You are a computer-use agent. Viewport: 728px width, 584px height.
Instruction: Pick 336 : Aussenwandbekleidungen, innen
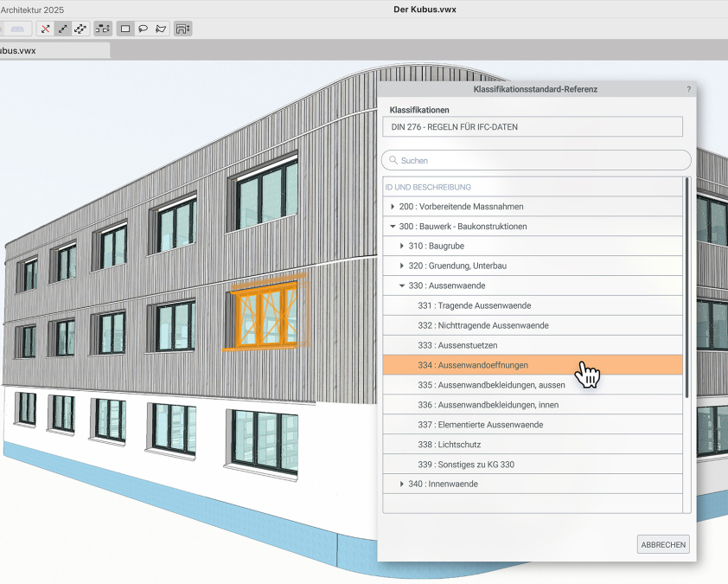533,405
